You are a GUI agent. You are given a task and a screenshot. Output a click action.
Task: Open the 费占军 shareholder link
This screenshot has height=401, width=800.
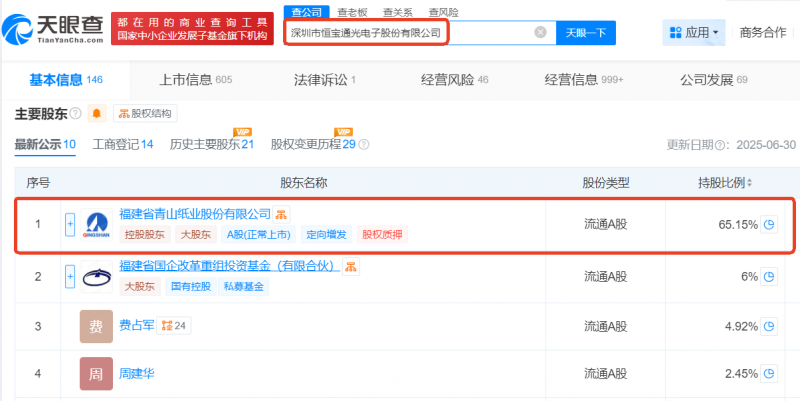(136, 325)
